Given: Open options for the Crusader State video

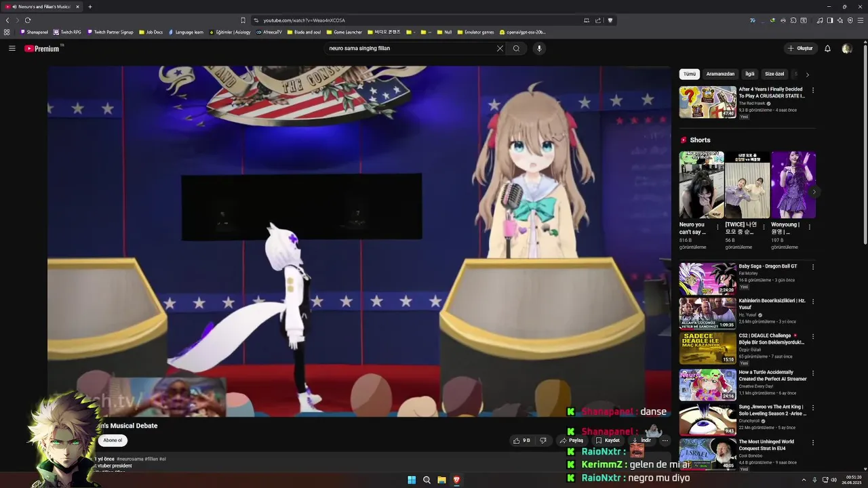Looking at the screenshot, I should point(813,90).
